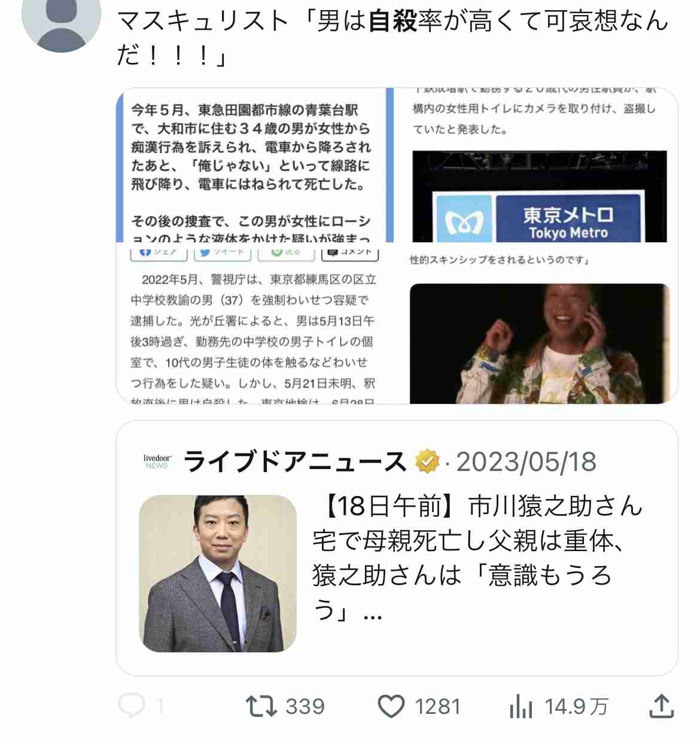Like the tweet with heart icon
Screen dimensions: 700x739
coord(391,707)
